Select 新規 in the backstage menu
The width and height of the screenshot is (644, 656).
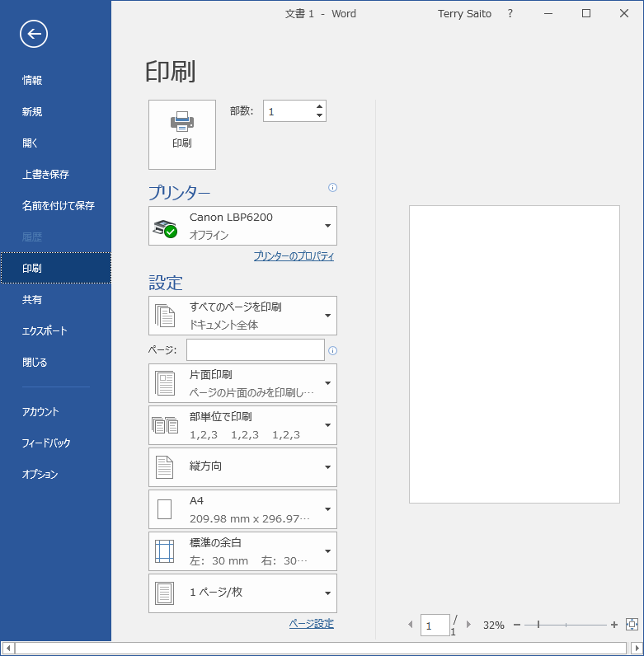coord(55,112)
